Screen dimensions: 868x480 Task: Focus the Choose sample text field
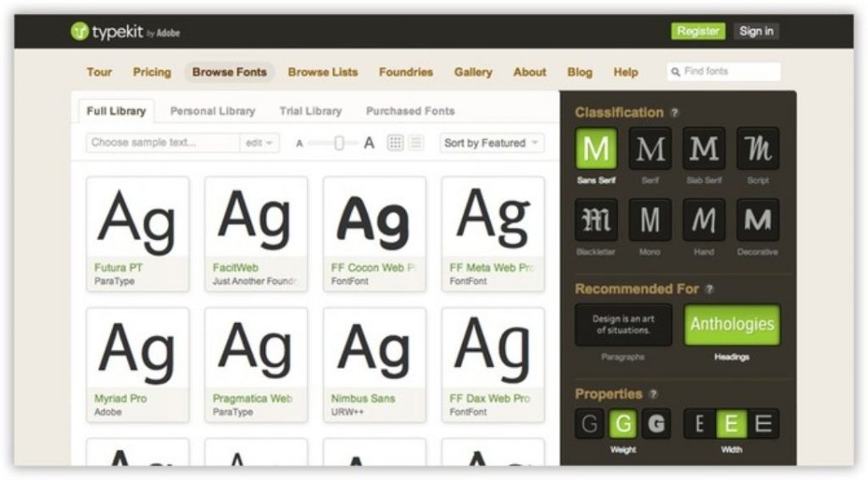(163, 142)
